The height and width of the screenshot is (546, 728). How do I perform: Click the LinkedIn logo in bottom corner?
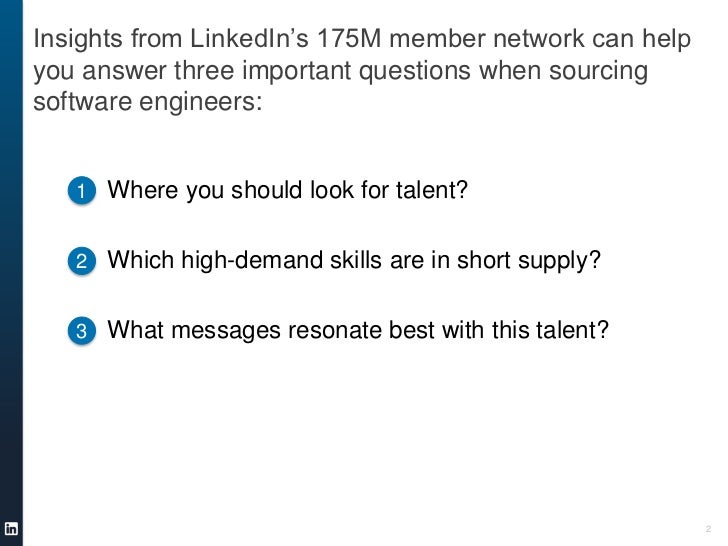[11, 528]
